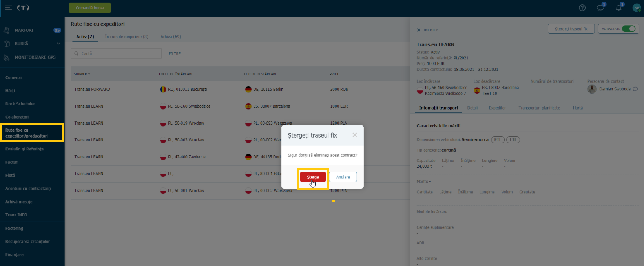
Task: Select the LTL tag
Action: point(513,139)
